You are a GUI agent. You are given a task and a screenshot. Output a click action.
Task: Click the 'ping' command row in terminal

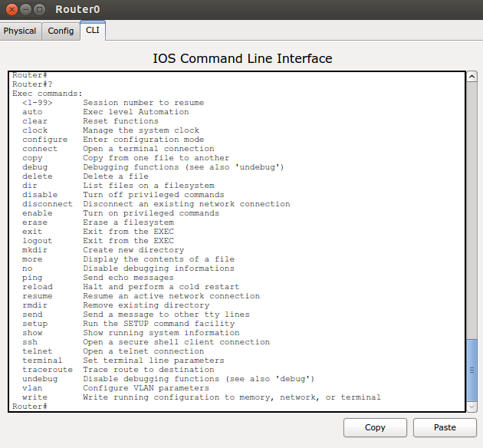pyautogui.click(x=32, y=278)
